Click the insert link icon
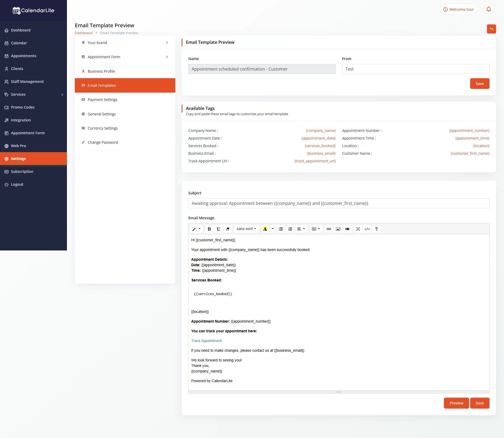Screen dimensions: 504x438 (329, 229)
